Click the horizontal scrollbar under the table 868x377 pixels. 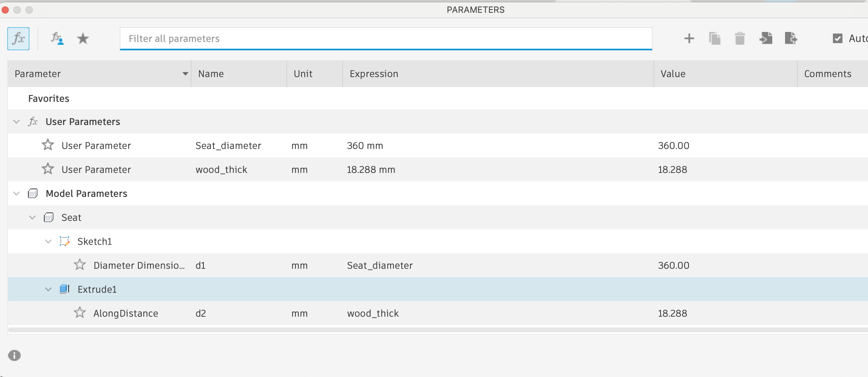438,330
